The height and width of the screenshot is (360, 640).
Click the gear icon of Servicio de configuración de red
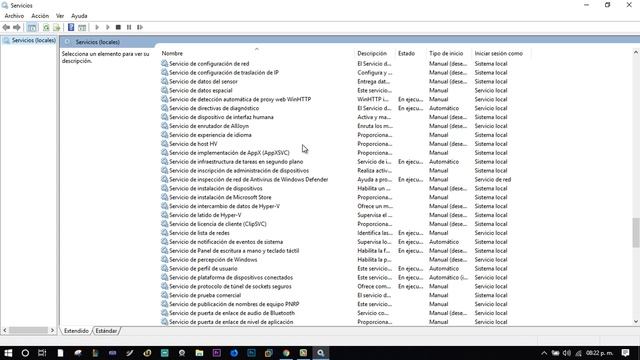click(164, 63)
